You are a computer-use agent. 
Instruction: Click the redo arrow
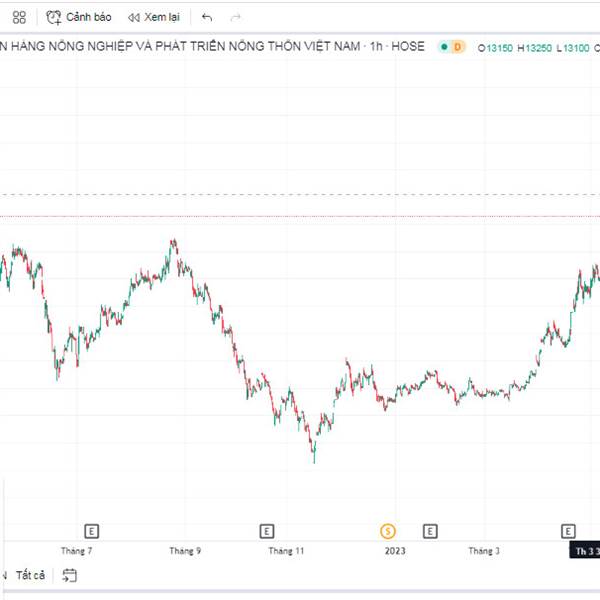236,17
